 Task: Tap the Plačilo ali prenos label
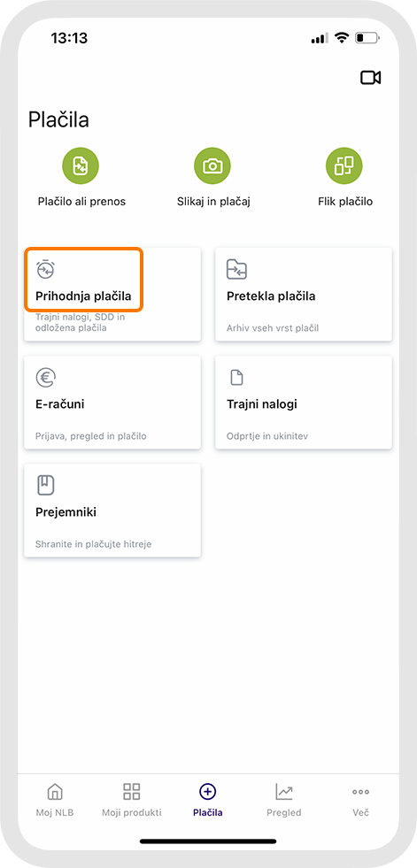[x=81, y=202]
